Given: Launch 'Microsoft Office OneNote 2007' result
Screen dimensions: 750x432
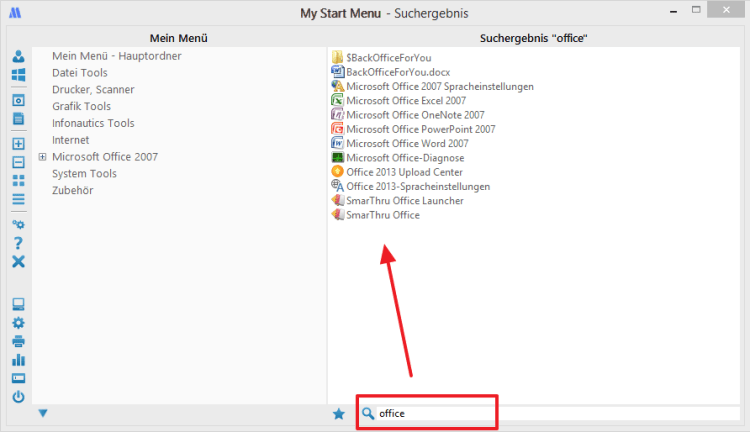Looking at the screenshot, I should tap(415, 115).
